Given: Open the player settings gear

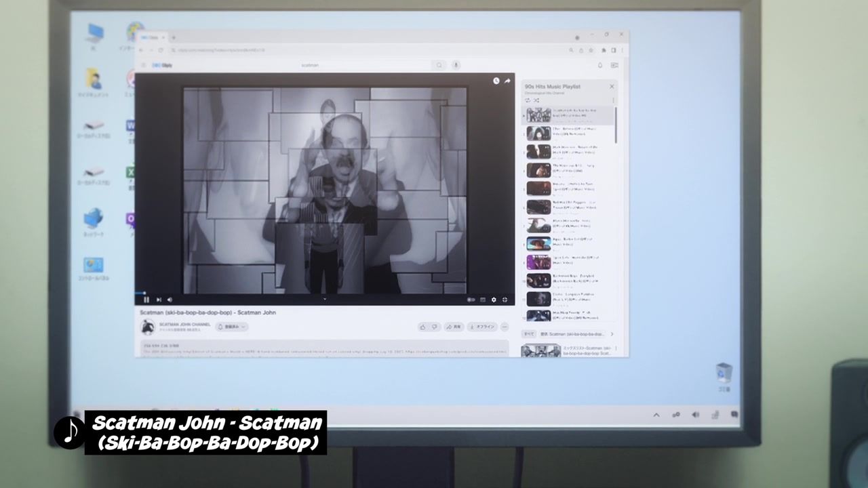Looking at the screenshot, I should pyautogui.click(x=494, y=300).
